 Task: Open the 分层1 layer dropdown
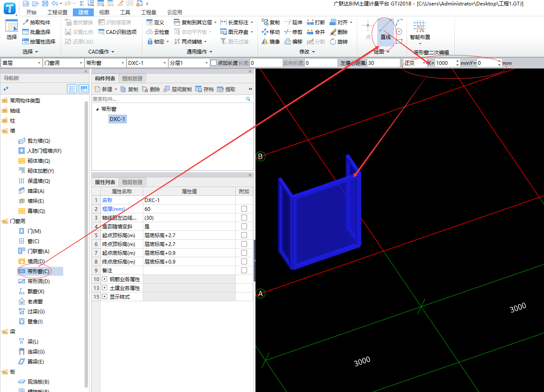point(189,63)
